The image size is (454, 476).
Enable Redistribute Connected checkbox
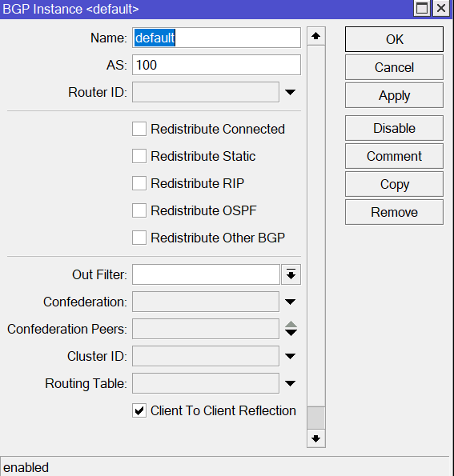tap(139, 129)
